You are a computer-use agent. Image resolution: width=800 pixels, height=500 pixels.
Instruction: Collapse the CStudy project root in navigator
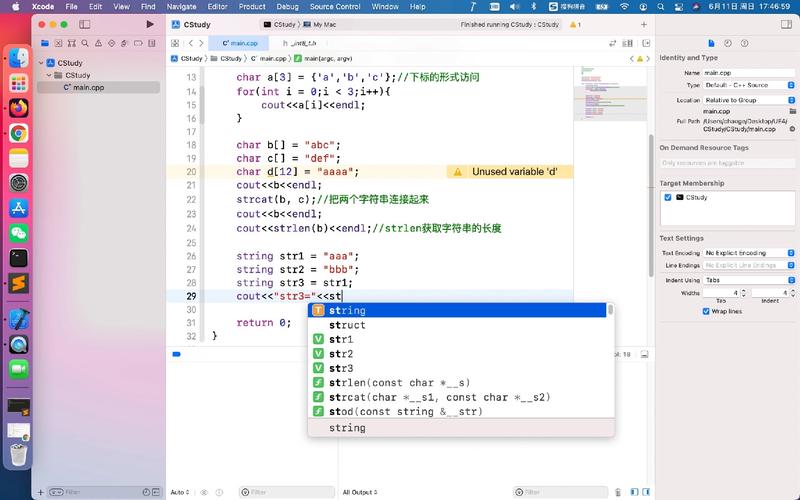click(42, 63)
